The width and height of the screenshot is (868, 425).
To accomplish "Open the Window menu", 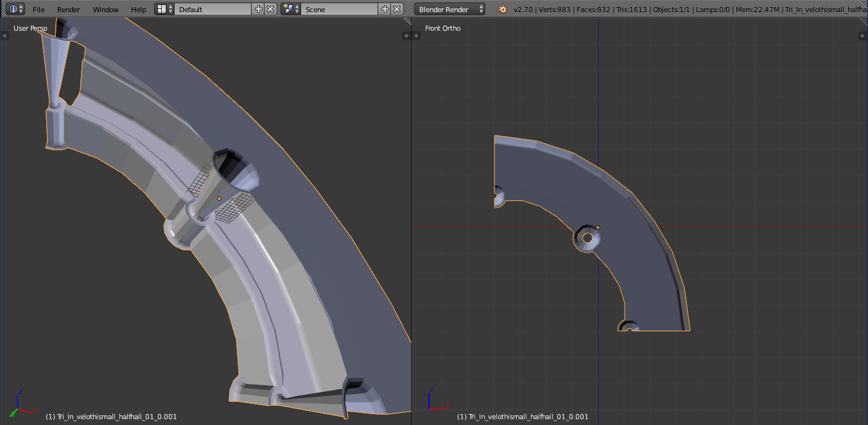I will [105, 10].
